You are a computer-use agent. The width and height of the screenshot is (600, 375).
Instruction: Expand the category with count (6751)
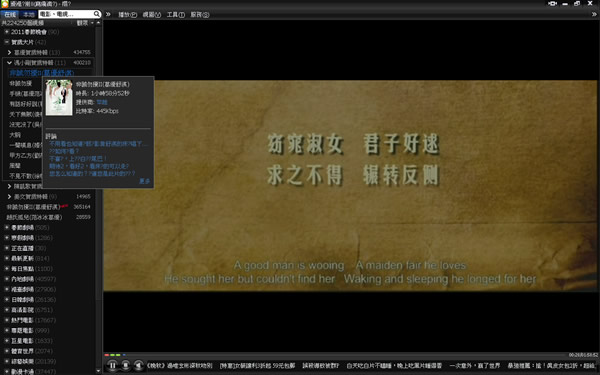(x=7, y=310)
